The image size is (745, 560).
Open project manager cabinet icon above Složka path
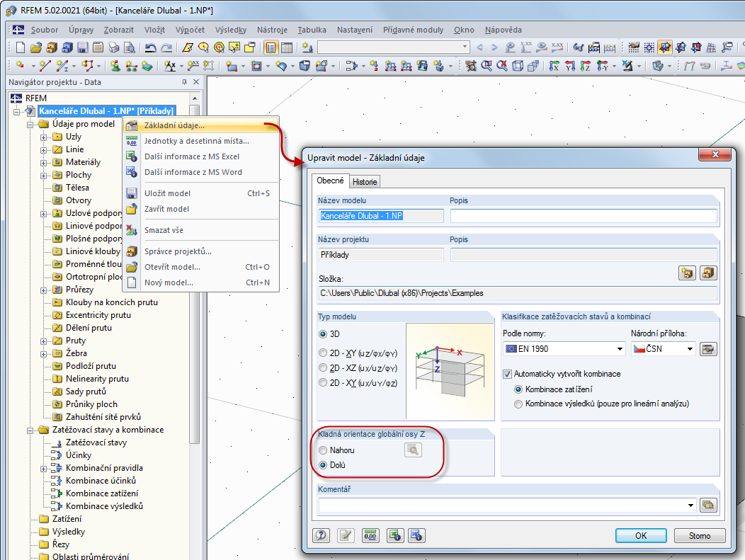tap(708, 273)
